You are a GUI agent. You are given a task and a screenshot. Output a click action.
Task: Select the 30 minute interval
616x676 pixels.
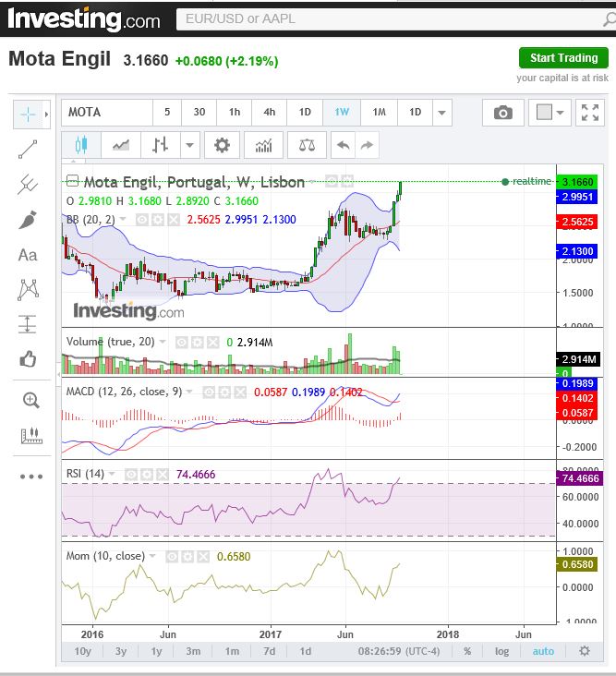199,113
